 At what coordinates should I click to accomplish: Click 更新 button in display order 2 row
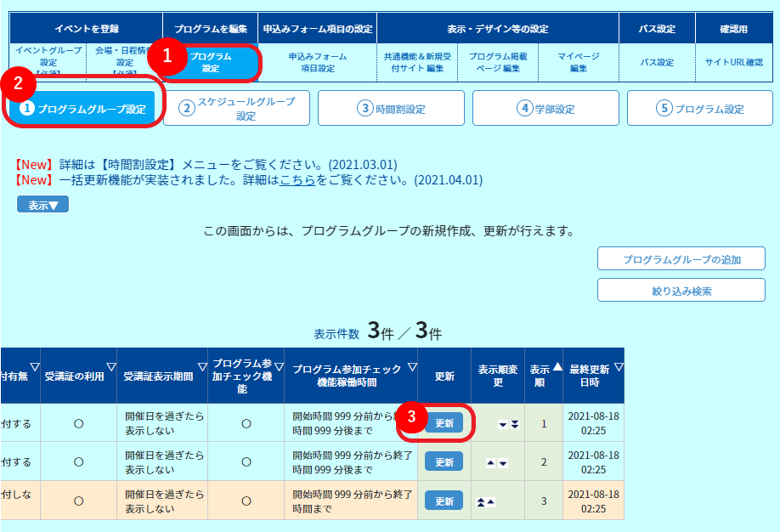coord(444,461)
